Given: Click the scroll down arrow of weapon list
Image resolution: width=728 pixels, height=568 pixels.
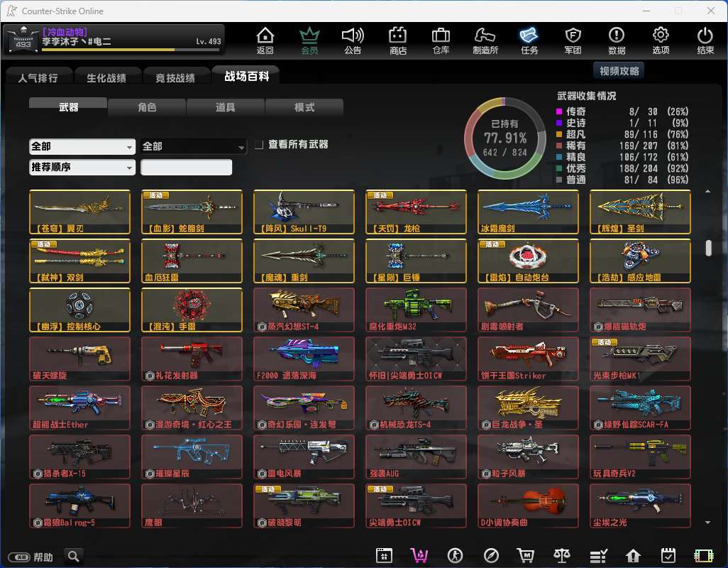Looking at the screenshot, I should pyautogui.click(x=708, y=523).
